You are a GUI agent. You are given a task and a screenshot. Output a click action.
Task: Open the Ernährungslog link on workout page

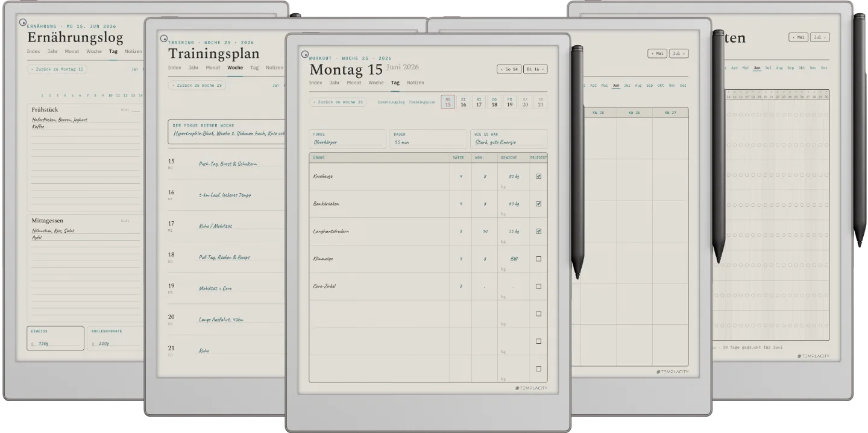(x=391, y=103)
